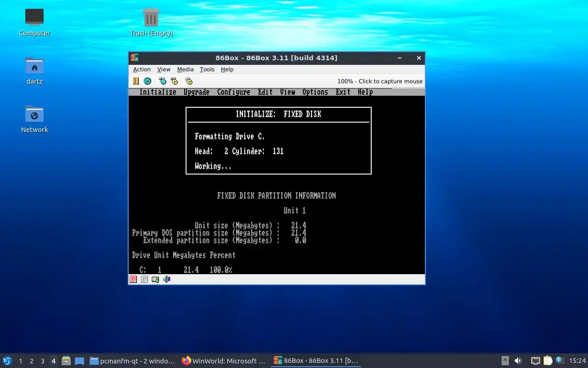This screenshot has width=588, height=368.
Task: Click Exit in the DOS menu bar
Action: (x=343, y=92)
